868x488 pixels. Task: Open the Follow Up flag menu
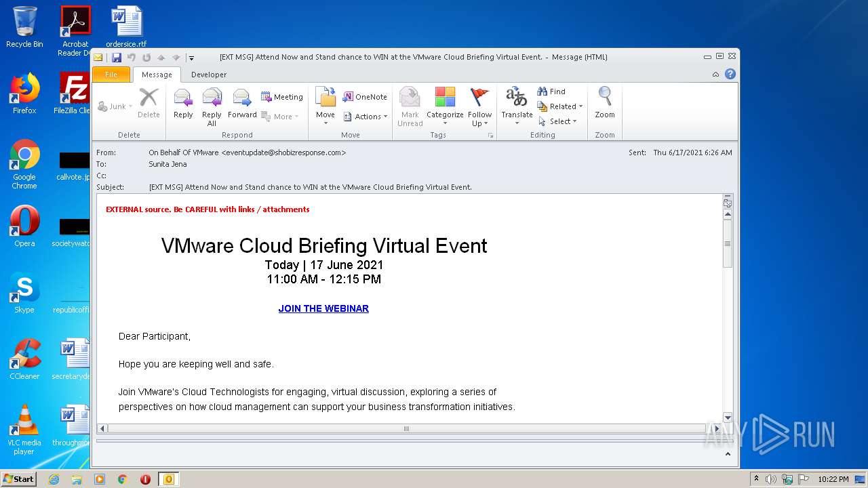tap(479, 106)
